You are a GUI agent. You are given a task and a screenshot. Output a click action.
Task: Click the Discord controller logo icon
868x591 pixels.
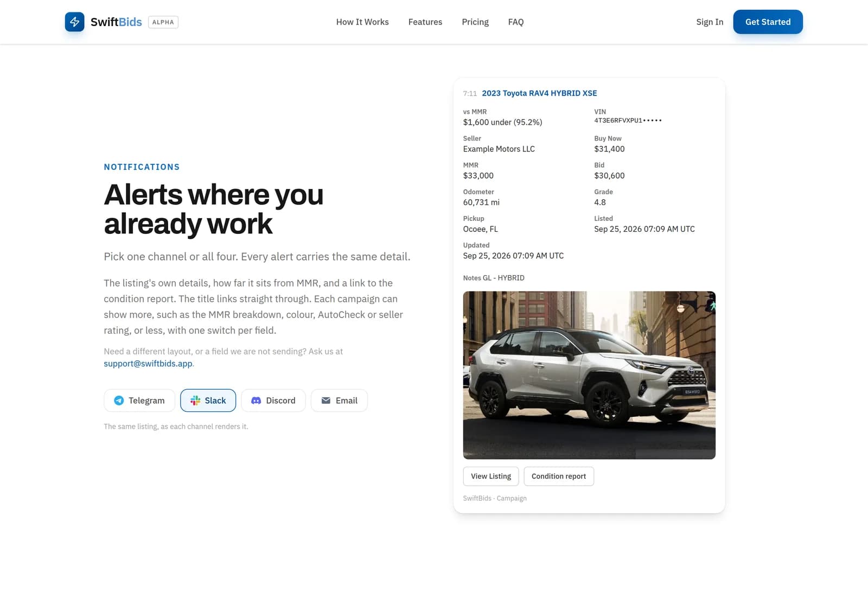point(256,401)
